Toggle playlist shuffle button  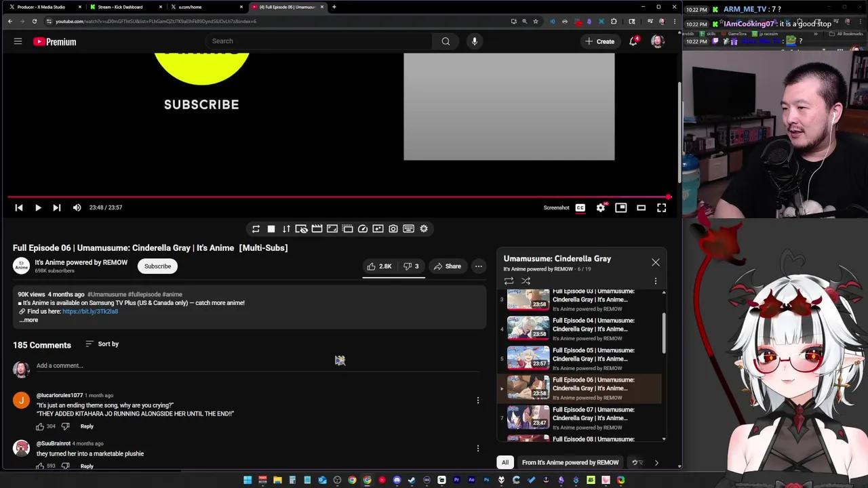[x=526, y=281]
